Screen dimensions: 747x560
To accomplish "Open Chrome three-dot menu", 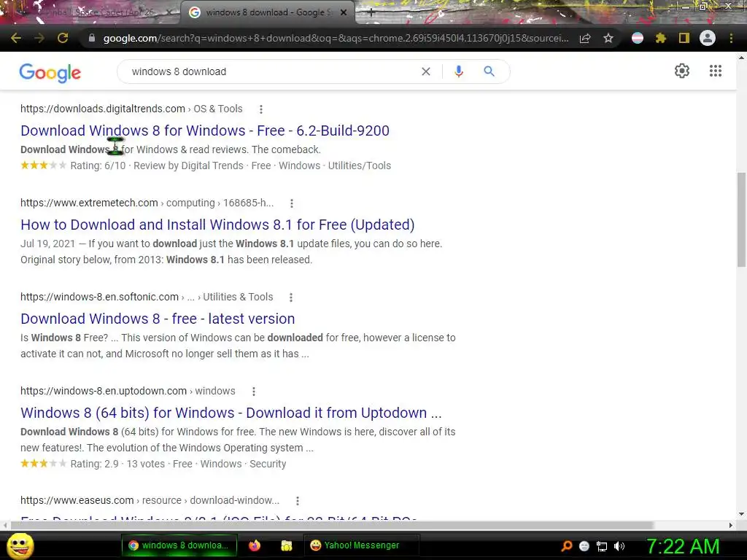I will pyautogui.click(x=731, y=38).
